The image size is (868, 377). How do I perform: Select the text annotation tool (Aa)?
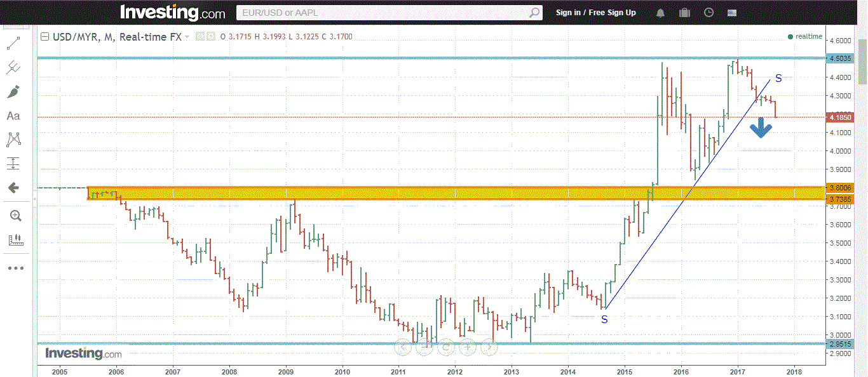click(x=13, y=116)
